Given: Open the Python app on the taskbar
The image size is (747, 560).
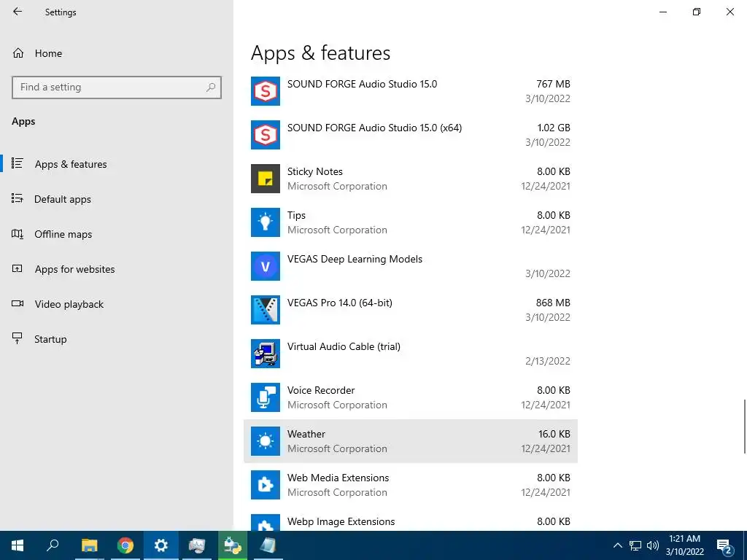Looking at the screenshot, I should [x=233, y=545].
